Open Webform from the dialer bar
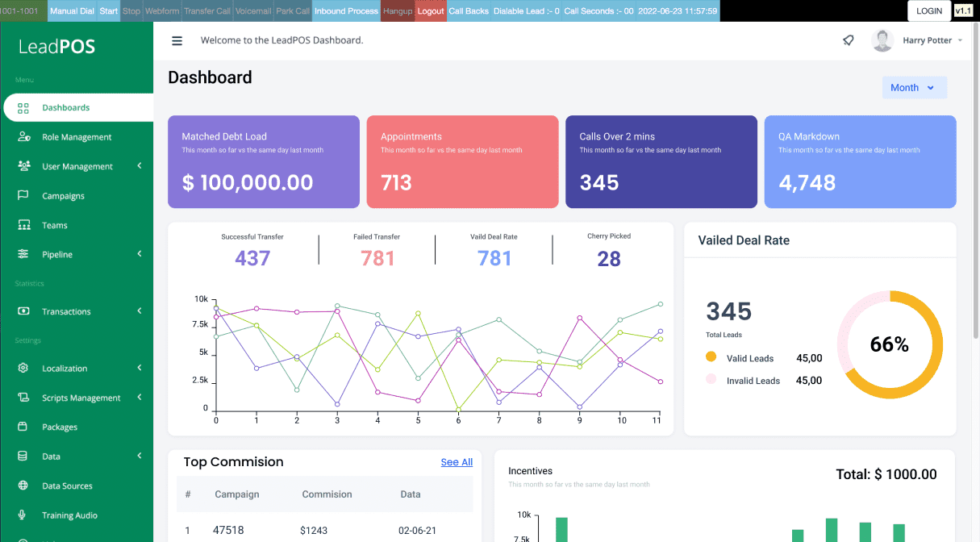Image resolution: width=980 pixels, height=542 pixels. click(162, 11)
